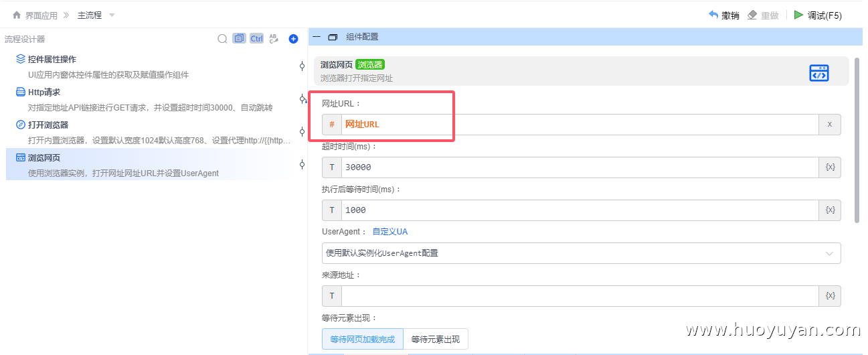868x355 pixels.
Task: Click the T prefix of 执行后等待时间 field
Action: [332, 210]
